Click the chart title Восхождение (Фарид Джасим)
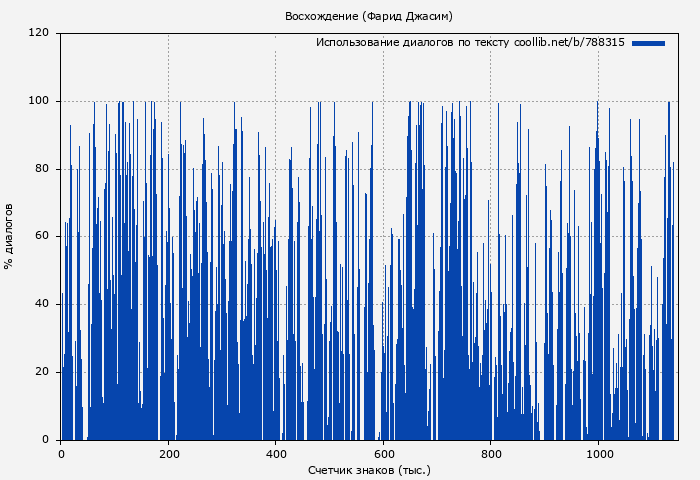Viewport: 700px width, 480px height. 369,16
